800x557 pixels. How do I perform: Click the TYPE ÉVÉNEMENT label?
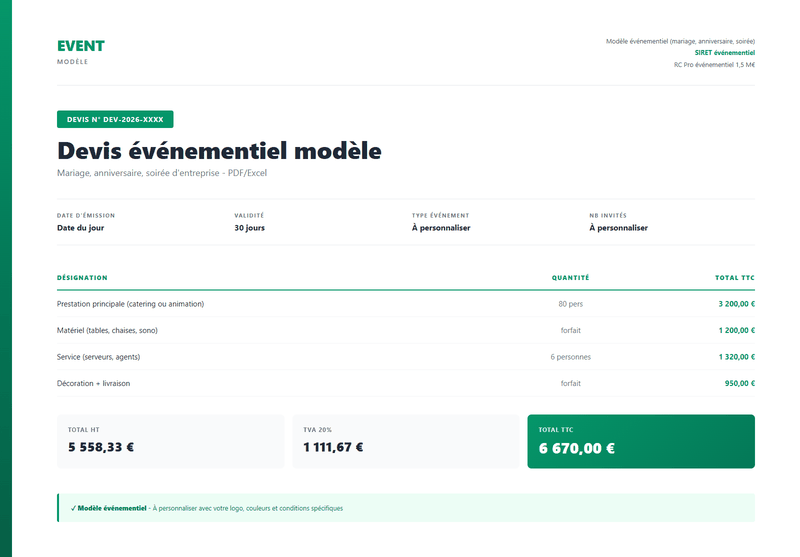click(x=440, y=215)
